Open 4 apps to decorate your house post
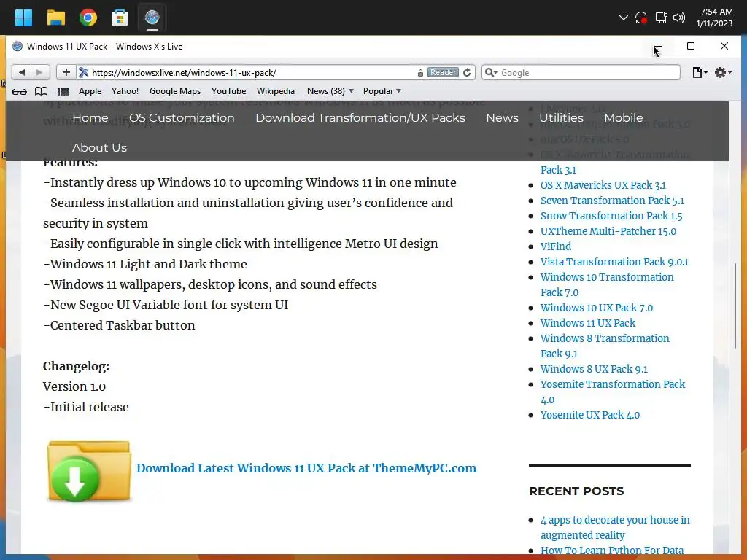Screen dimensions: 747x560 tap(614, 527)
